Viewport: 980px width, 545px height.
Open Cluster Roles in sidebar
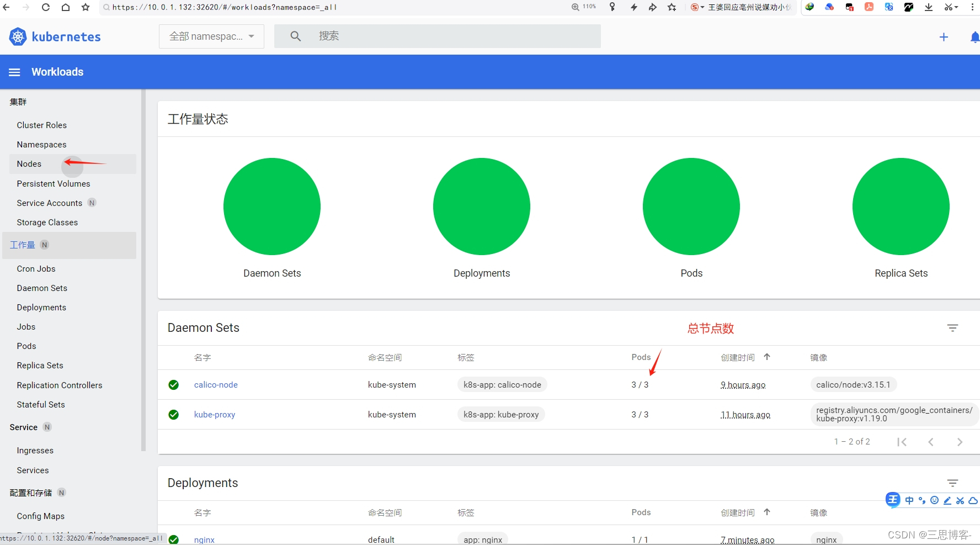pyautogui.click(x=42, y=125)
